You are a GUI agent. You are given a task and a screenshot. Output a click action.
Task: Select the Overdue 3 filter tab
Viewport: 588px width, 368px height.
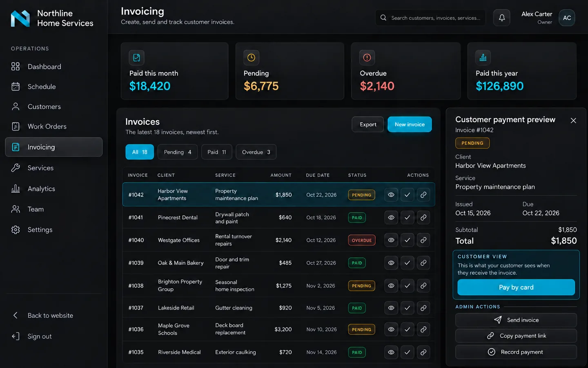(256, 152)
